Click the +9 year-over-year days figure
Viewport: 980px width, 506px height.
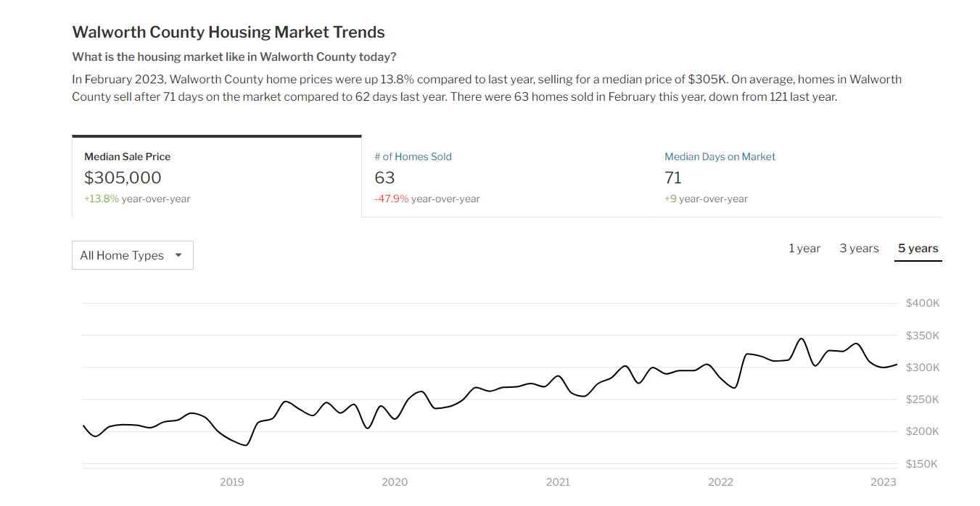coord(671,199)
